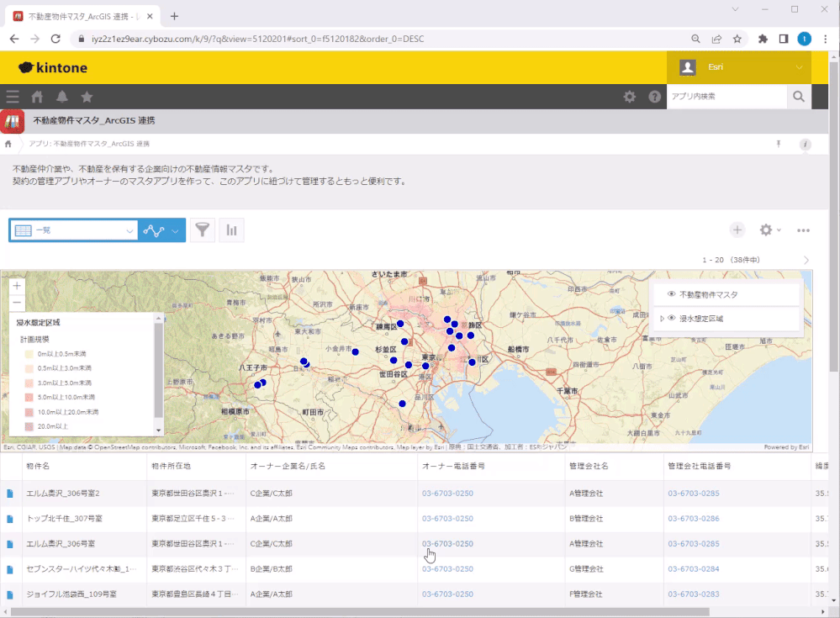Open the kintone help question icon

(x=655, y=97)
